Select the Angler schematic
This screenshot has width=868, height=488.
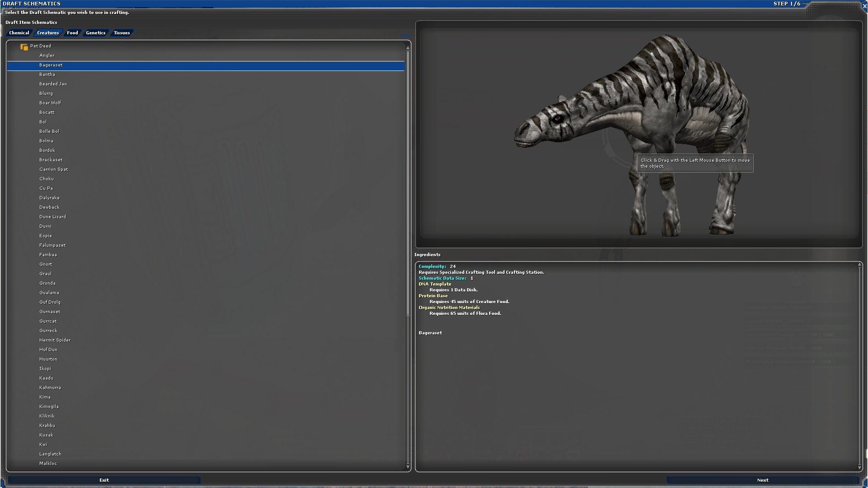[x=47, y=56]
